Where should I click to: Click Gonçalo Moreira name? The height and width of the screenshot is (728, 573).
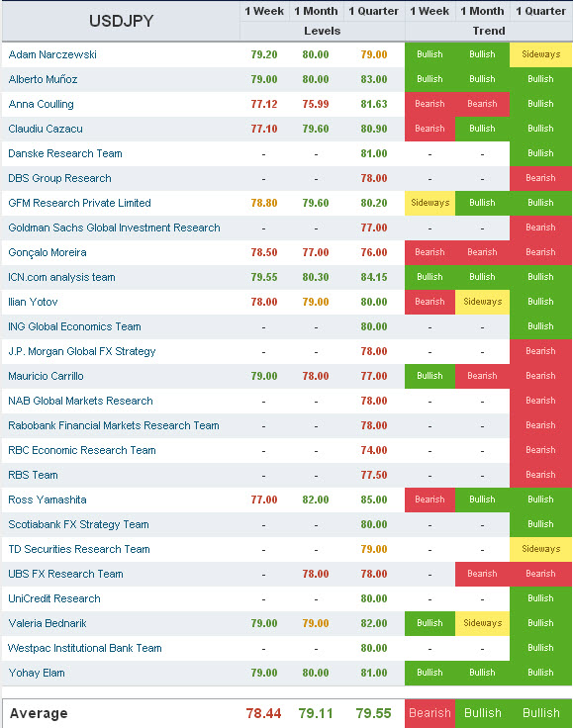[x=48, y=252]
